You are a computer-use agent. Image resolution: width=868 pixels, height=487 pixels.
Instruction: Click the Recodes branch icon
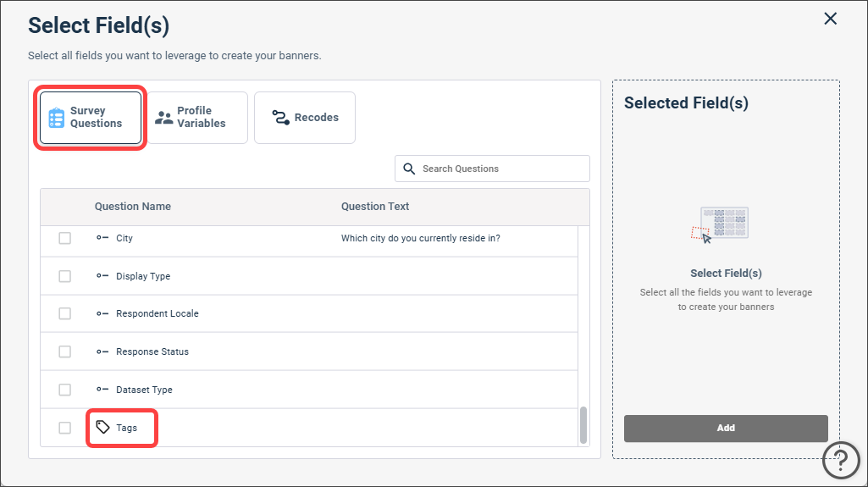[x=280, y=118]
